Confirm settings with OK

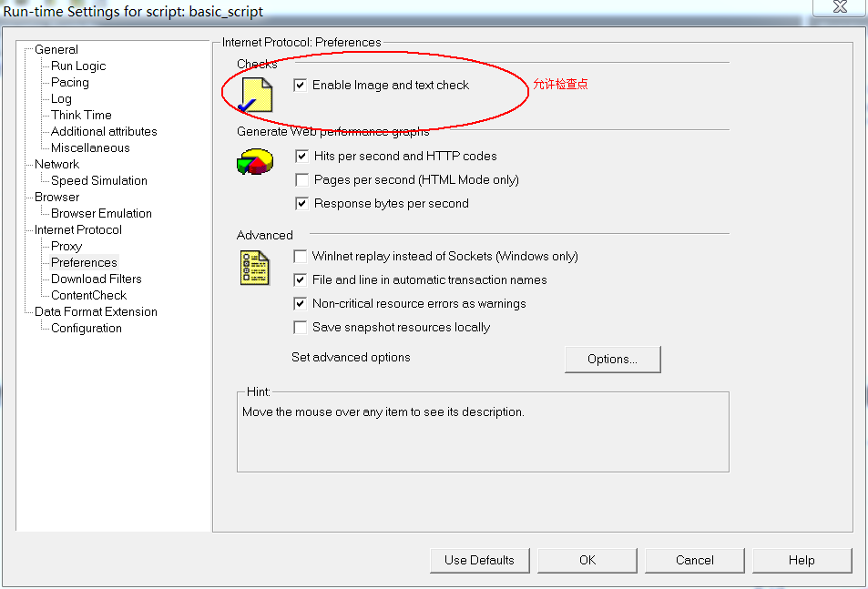click(587, 560)
